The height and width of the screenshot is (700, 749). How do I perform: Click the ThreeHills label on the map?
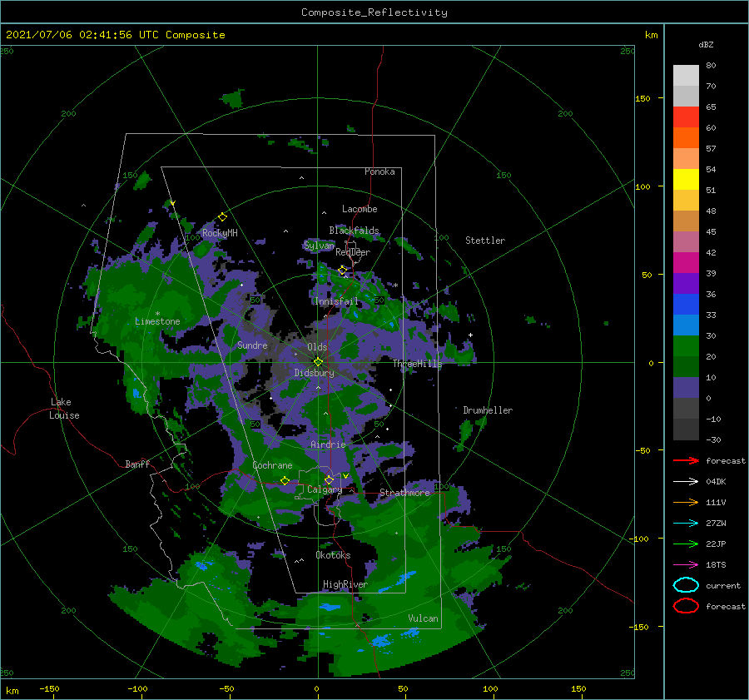pos(418,364)
